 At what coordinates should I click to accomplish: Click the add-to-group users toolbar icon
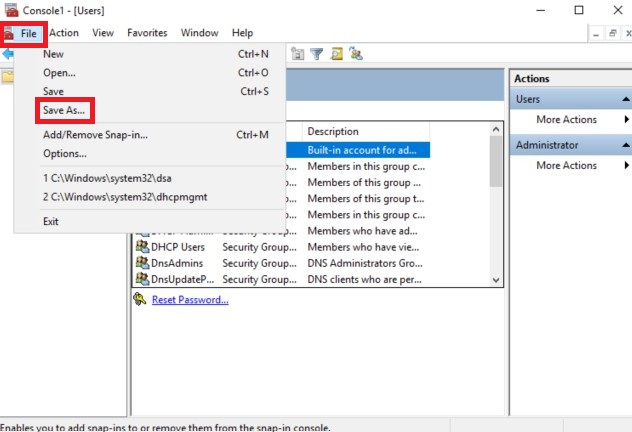click(x=356, y=54)
